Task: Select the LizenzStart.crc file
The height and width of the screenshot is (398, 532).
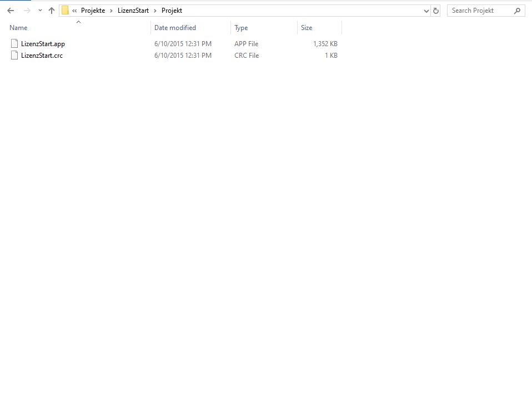Action: (42, 56)
